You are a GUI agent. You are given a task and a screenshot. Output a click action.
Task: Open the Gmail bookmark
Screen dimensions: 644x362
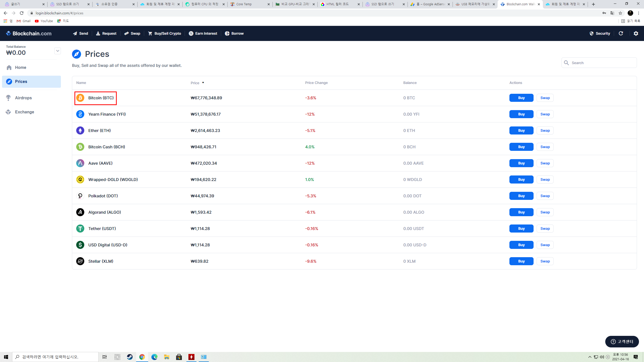(24, 21)
